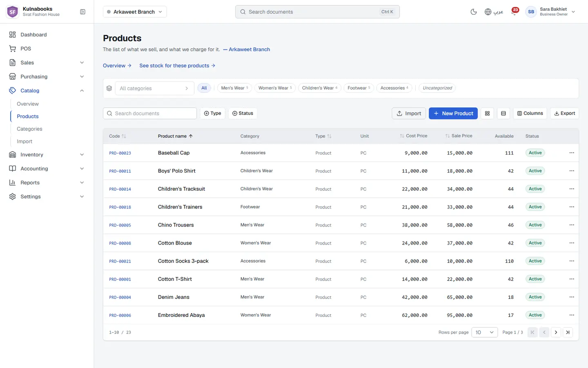Select the Uncategorized filter chip
The width and height of the screenshot is (588, 368).
click(x=437, y=88)
